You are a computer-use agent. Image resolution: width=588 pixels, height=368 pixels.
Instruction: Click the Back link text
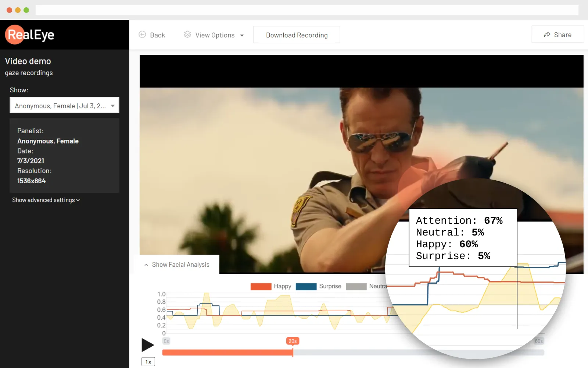[x=157, y=35]
